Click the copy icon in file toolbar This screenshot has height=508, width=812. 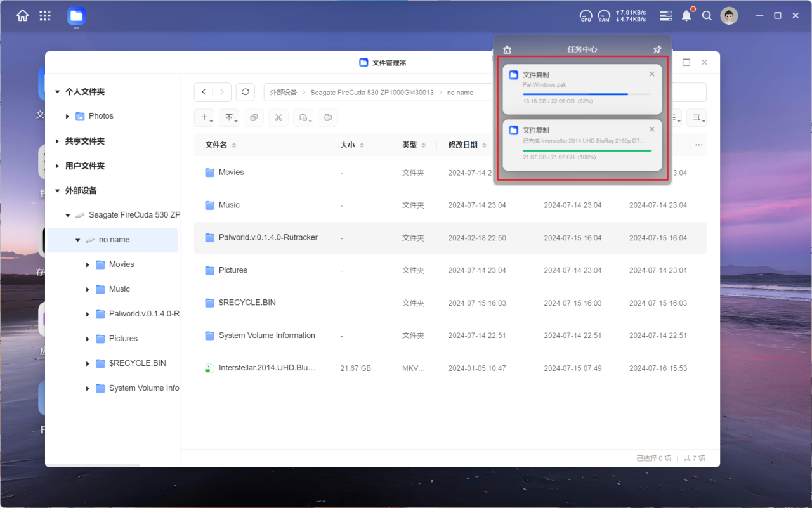click(x=254, y=117)
